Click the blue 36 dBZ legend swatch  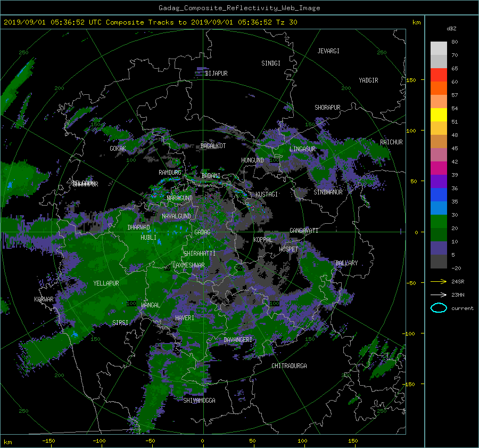point(439,194)
